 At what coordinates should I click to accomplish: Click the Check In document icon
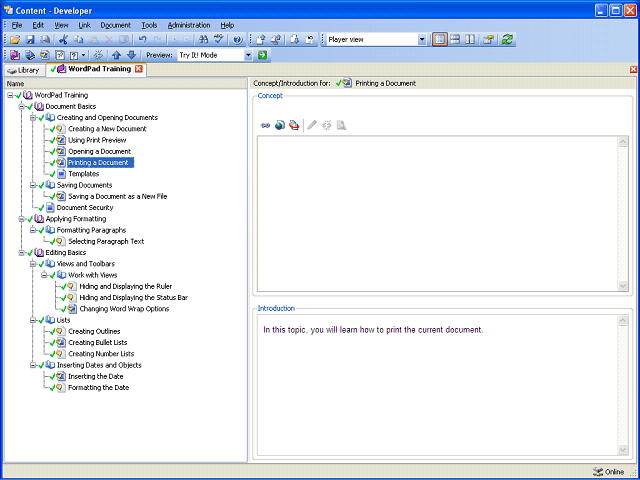tap(261, 40)
